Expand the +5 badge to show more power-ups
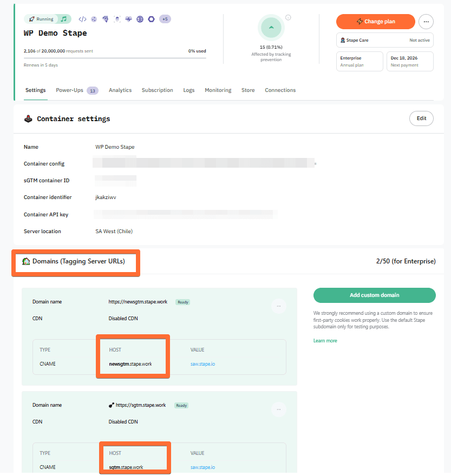The image size is (451, 476). (x=165, y=18)
